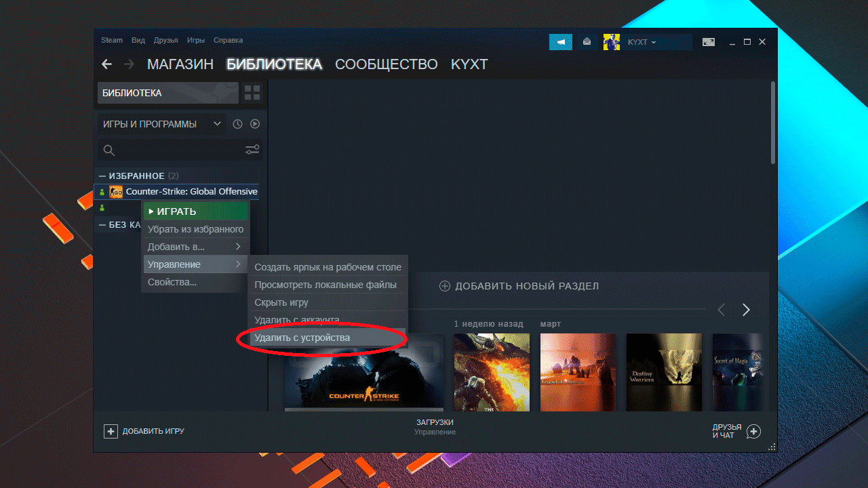Image resolution: width=868 pixels, height=488 pixels.
Task: Open the Destiny Warriors game thumbnail
Action: click(664, 371)
